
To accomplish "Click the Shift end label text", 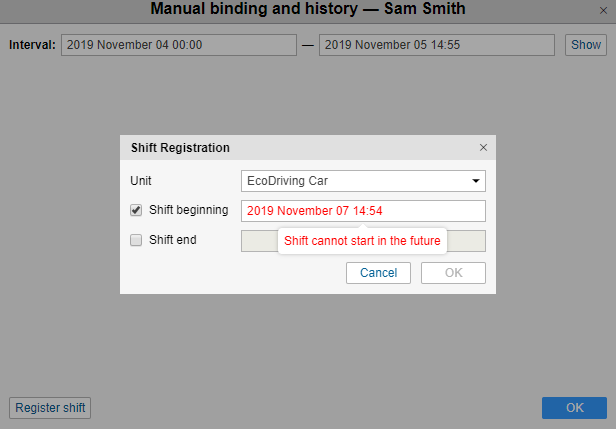I will 172,240.
